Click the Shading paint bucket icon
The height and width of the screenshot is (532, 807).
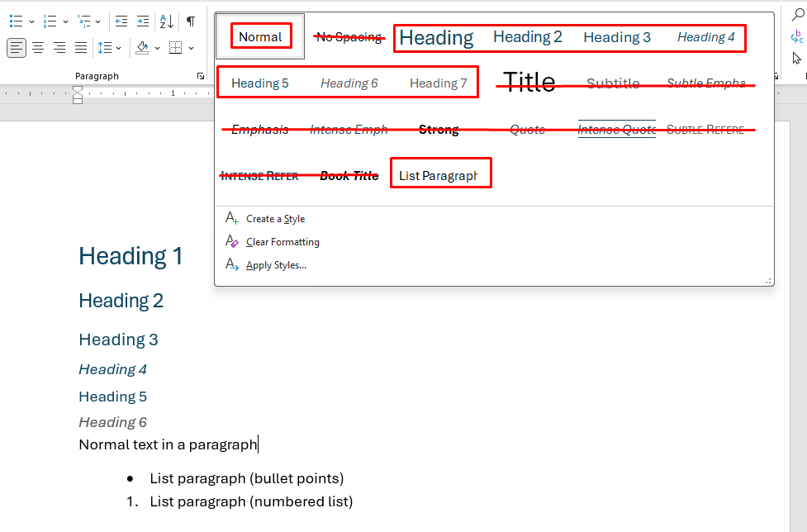(x=142, y=48)
